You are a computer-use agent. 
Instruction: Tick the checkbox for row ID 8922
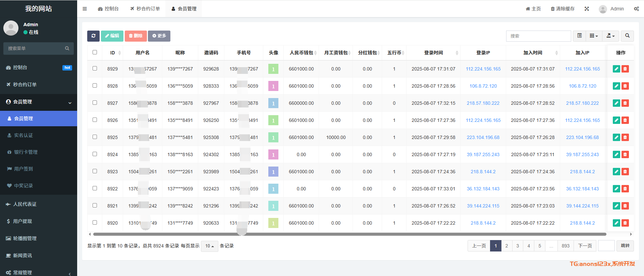(x=95, y=188)
